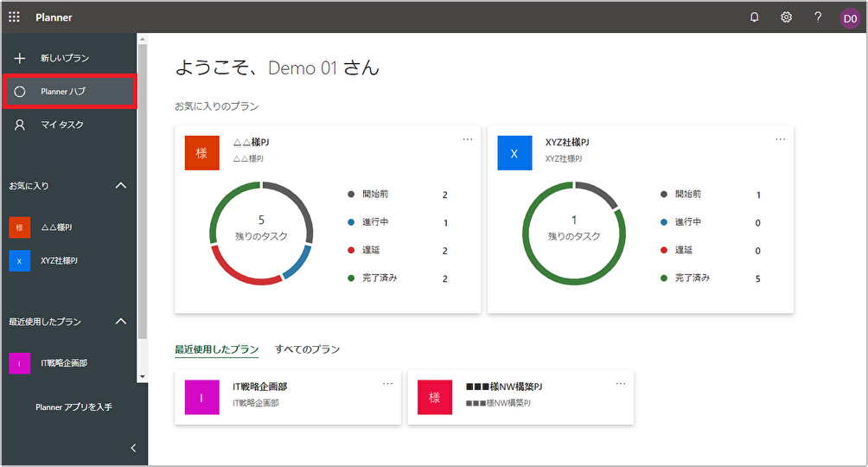
Task: Click the Planner title in header
Action: click(54, 17)
